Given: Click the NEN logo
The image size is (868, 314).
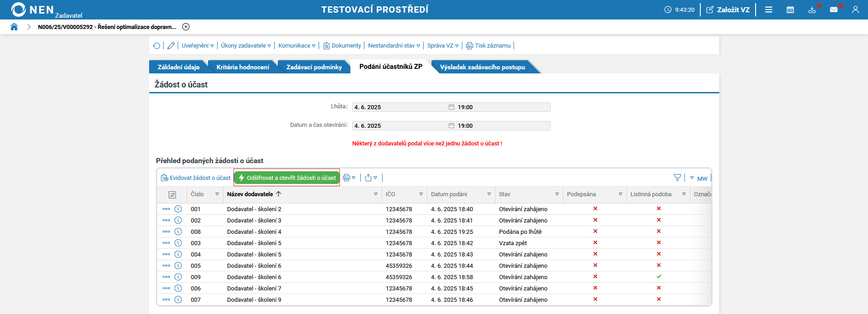Looking at the screenshot, I should point(33,10).
